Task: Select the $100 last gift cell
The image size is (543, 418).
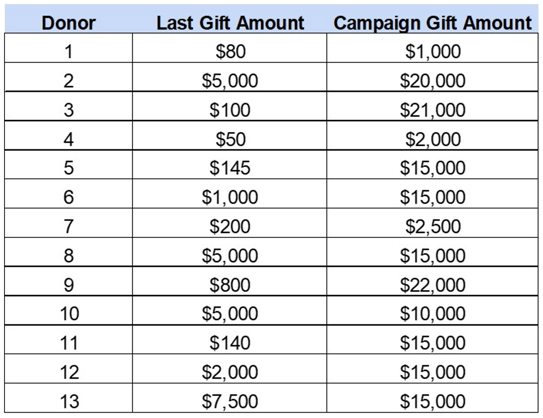Action: pos(229,106)
